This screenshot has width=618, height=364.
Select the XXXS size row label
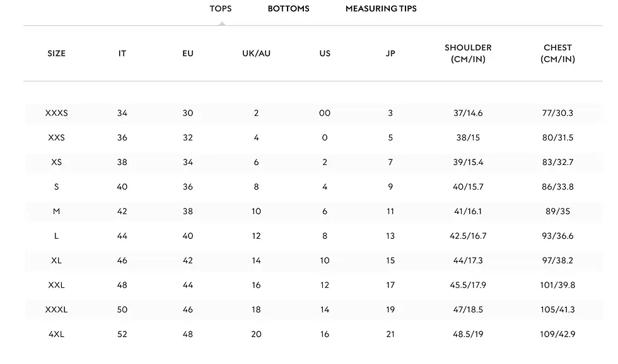56,113
